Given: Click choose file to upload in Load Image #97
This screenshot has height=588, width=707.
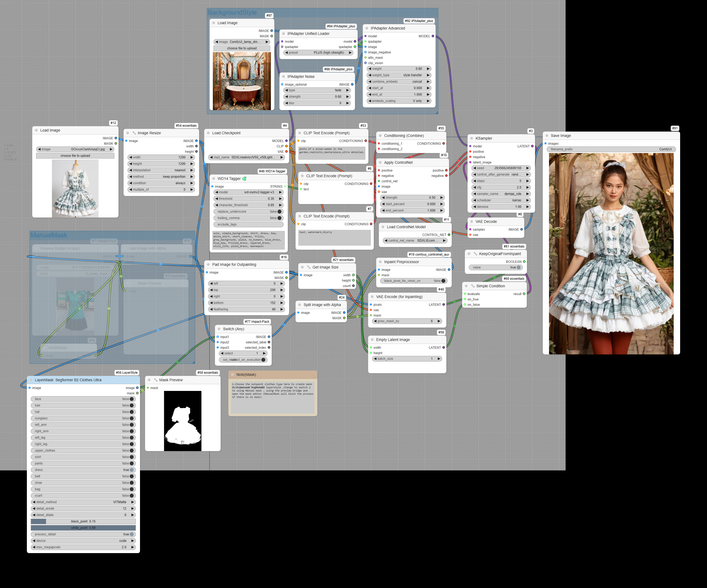Looking at the screenshot, I should [x=242, y=48].
